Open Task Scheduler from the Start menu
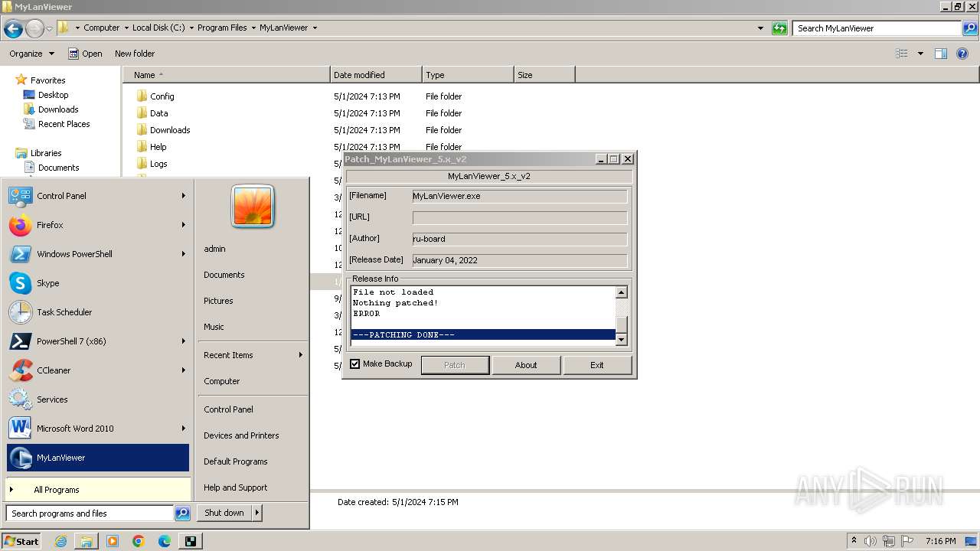Viewport: 980px width, 551px height. (x=97, y=312)
